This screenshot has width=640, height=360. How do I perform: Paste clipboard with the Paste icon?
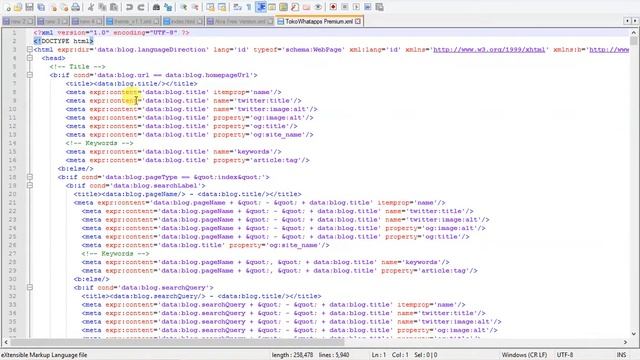tap(114, 7)
